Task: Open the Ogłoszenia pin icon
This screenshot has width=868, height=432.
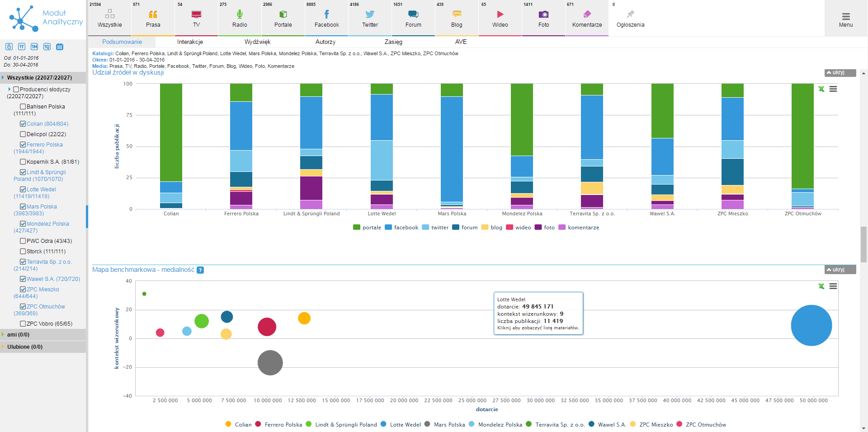Action: (630, 14)
